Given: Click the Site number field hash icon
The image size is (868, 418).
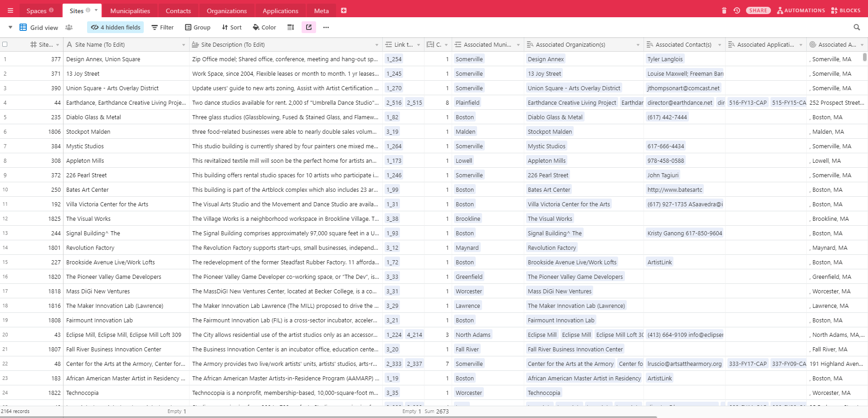Looking at the screenshot, I should [x=34, y=44].
